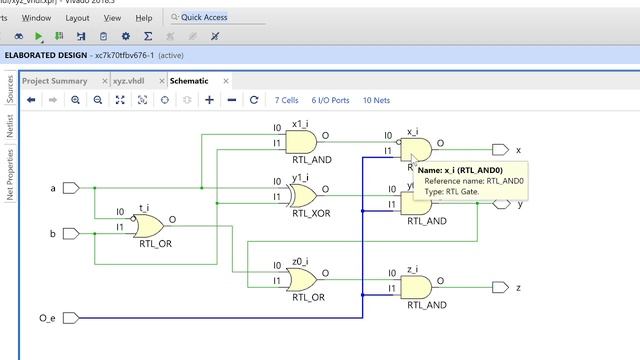
Task: Select input port a
Action: click(71, 188)
